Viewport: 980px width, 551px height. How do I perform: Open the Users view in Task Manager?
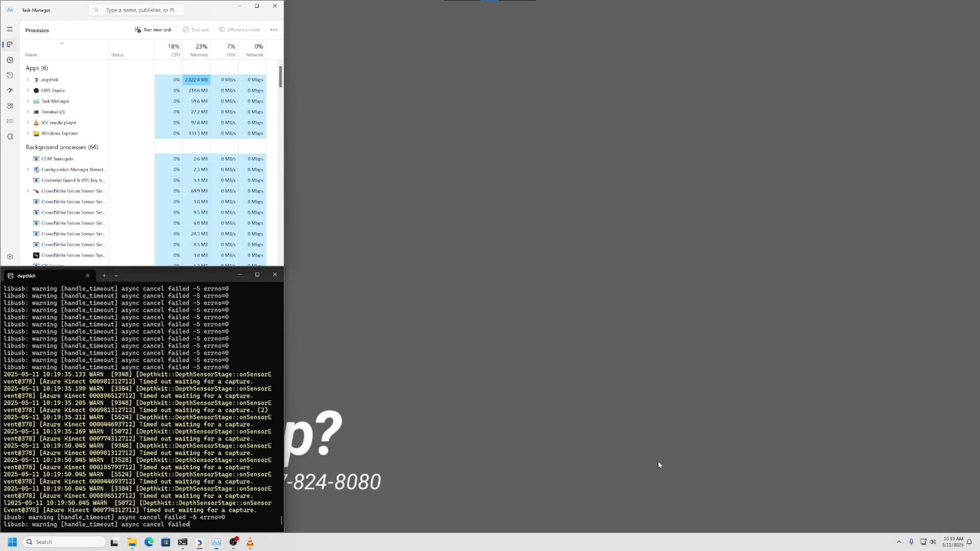click(x=10, y=106)
